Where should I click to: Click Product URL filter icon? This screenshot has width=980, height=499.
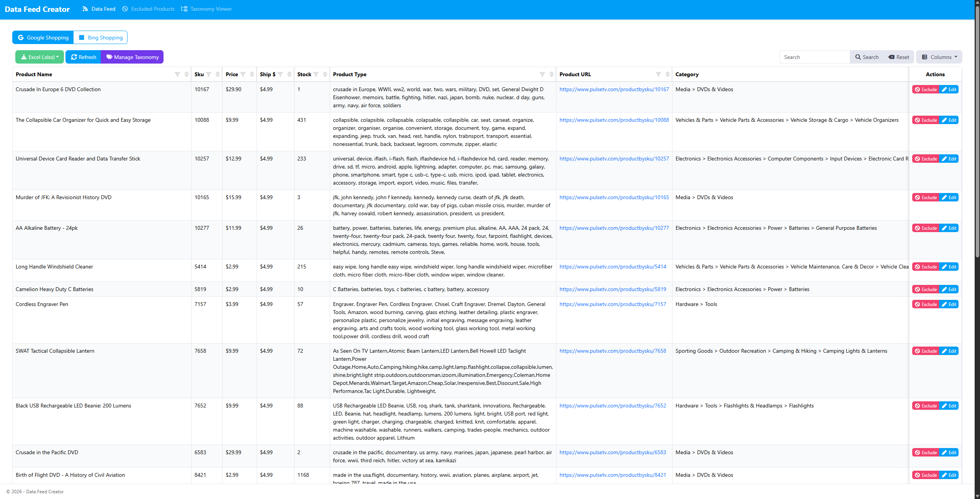(x=658, y=74)
